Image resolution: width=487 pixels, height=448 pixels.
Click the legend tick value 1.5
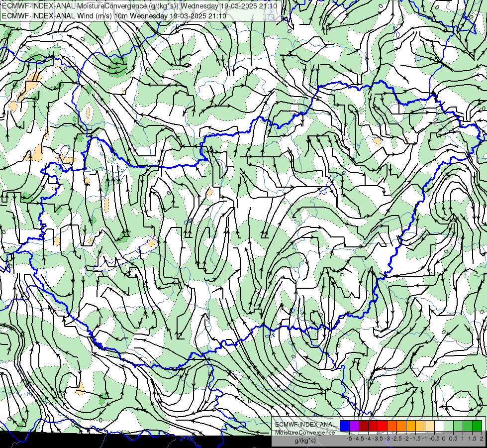472,439
